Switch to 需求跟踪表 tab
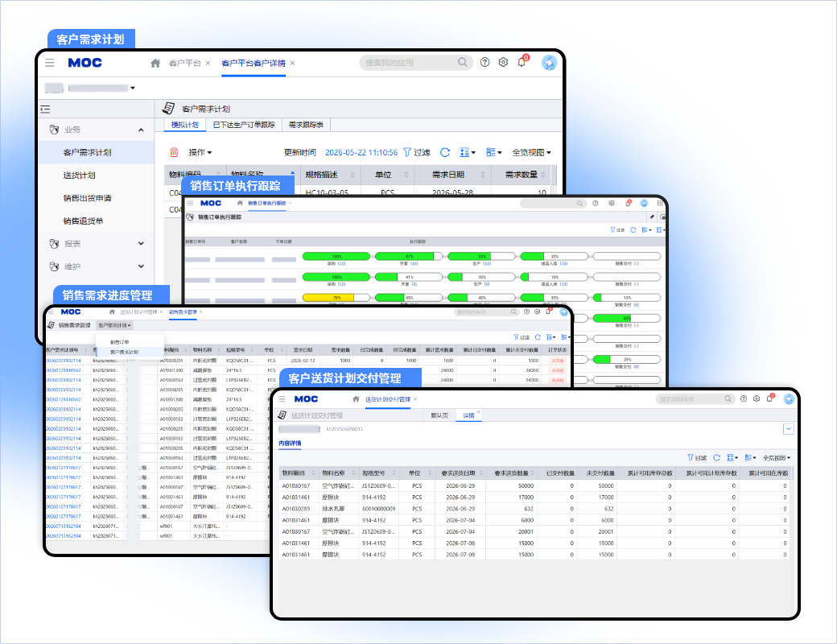Viewport: 837px width, 644px height. [x=306, y=125]
